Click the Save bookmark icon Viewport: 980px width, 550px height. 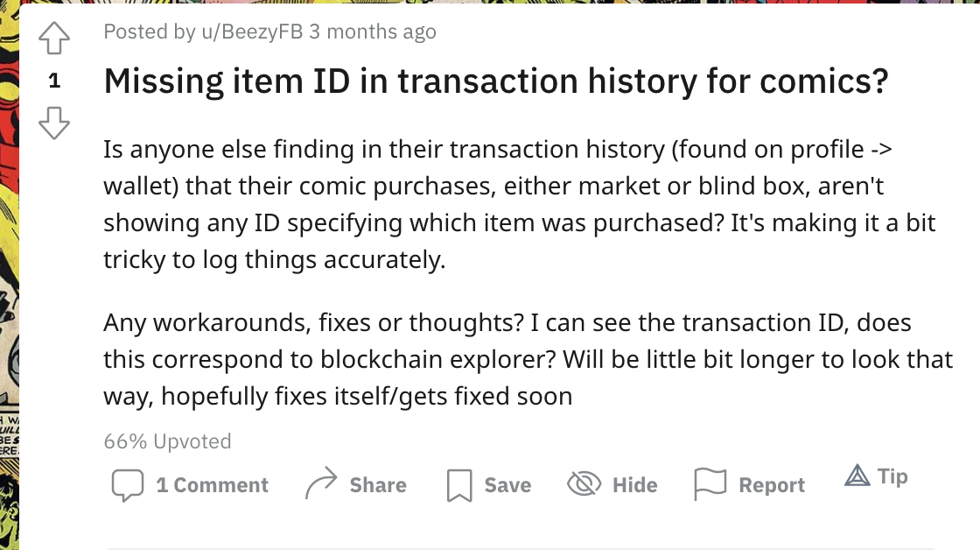[x=459, y=485]
